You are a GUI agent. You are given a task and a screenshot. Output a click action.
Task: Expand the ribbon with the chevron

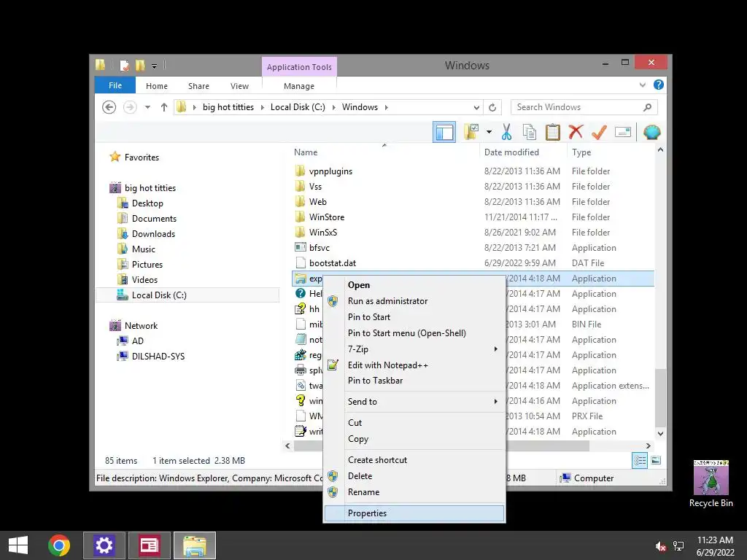642,85
